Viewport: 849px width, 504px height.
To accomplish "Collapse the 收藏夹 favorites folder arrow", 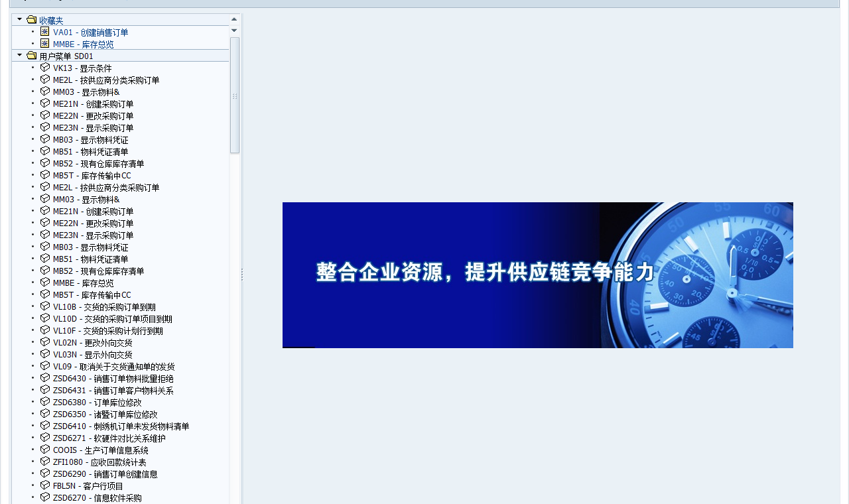I will click(x=19, y=19).
